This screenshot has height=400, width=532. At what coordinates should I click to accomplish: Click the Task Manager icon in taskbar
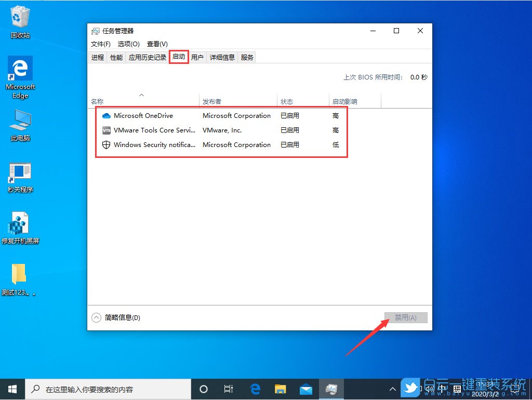coord(331,389)
